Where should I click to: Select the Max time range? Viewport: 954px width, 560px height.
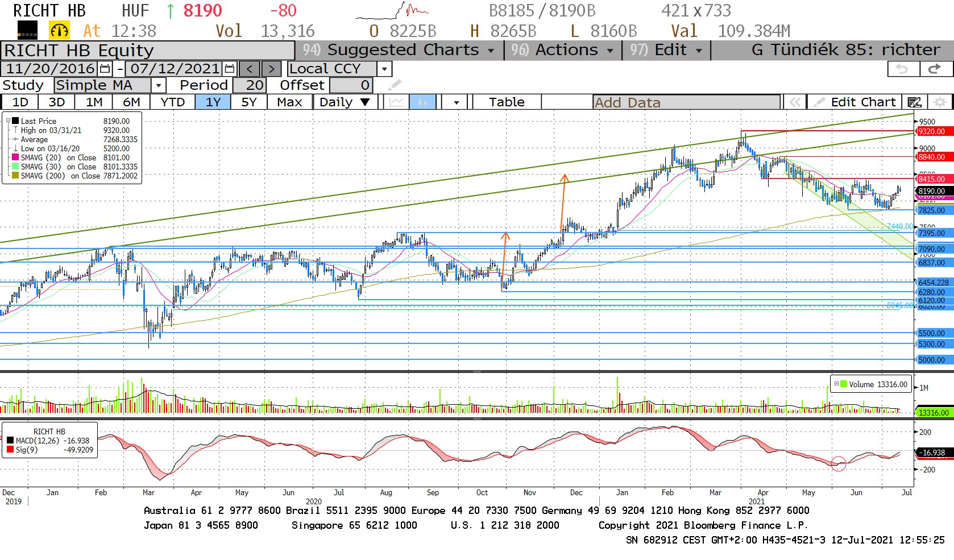point(289,102)
